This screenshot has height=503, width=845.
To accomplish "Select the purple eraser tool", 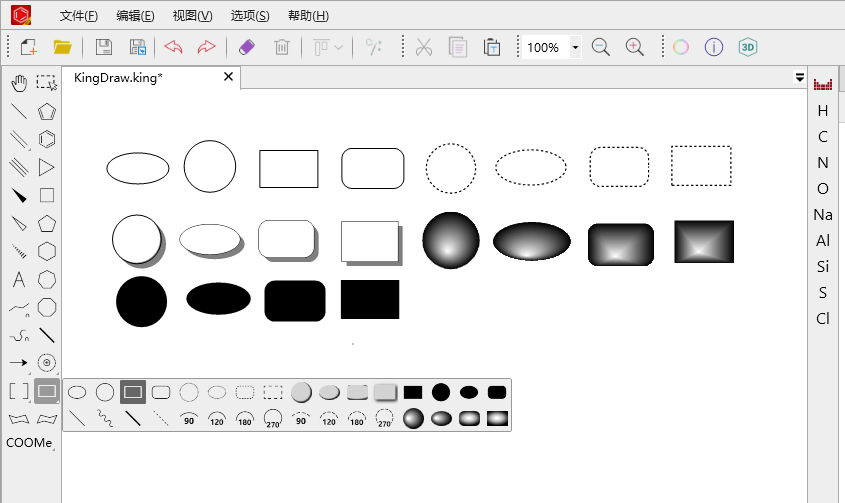I will 246,47.
